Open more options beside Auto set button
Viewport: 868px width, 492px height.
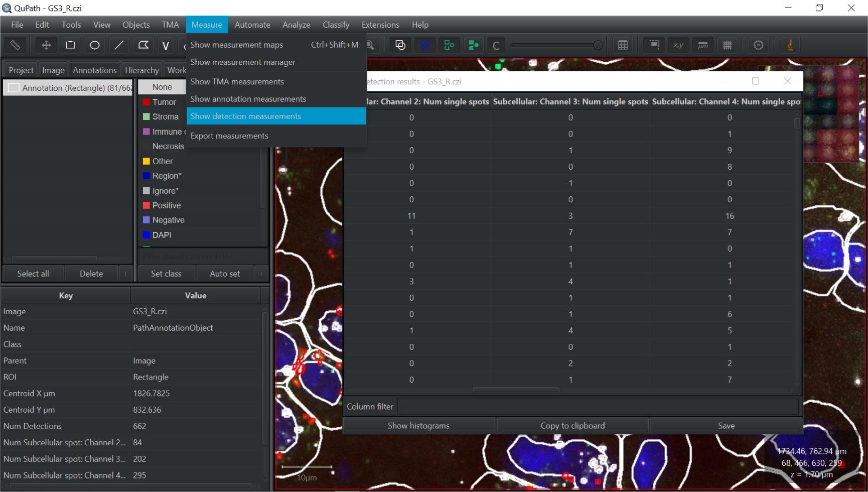tap(261, 274)
